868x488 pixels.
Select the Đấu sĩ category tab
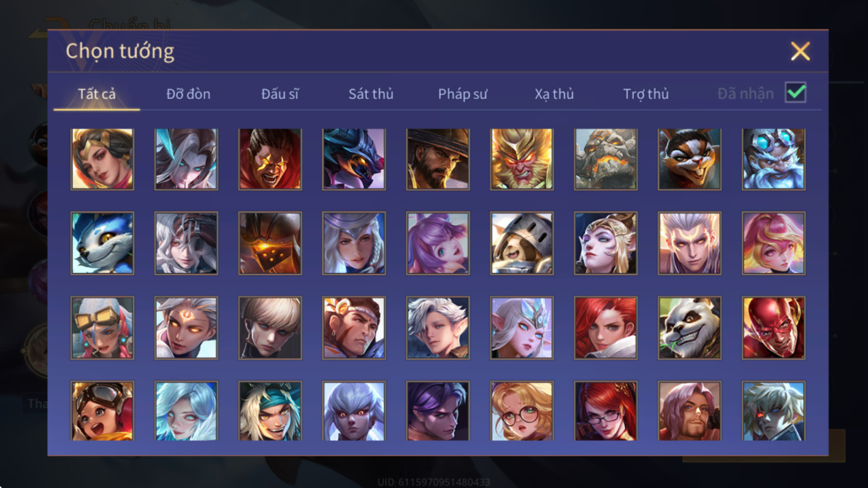[x=280, y=93]
